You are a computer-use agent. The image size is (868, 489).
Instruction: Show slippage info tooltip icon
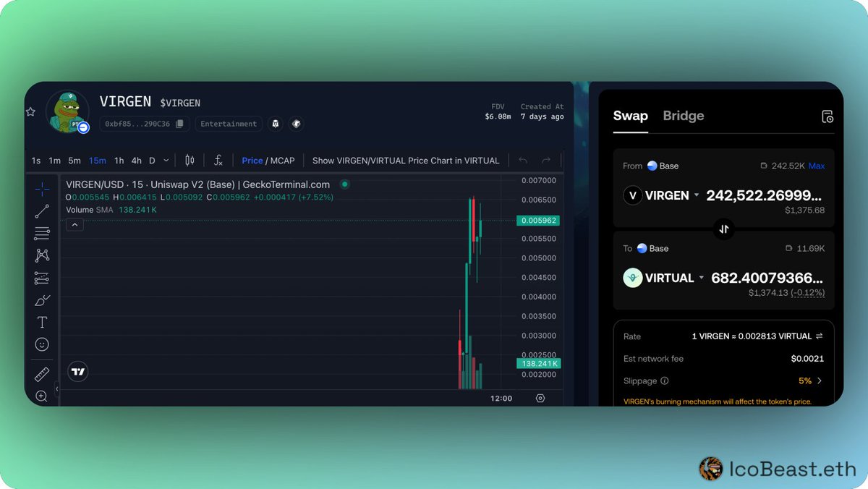click(665, 380)
